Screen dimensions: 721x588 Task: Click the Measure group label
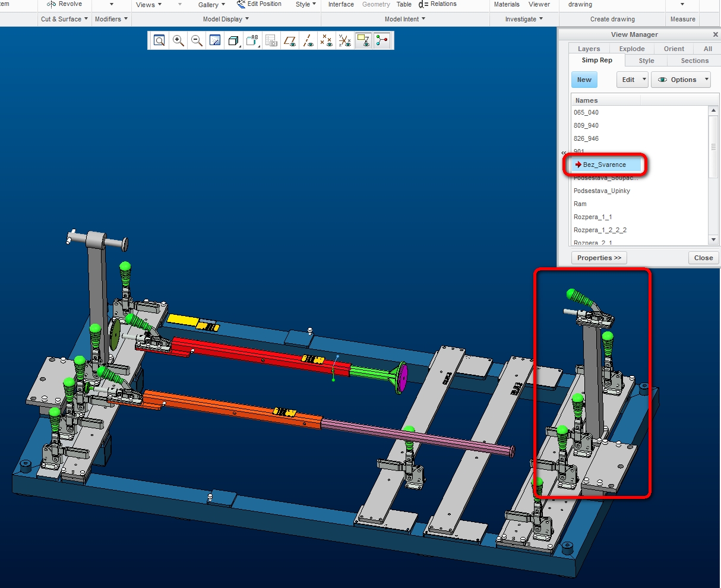[683, 19]
